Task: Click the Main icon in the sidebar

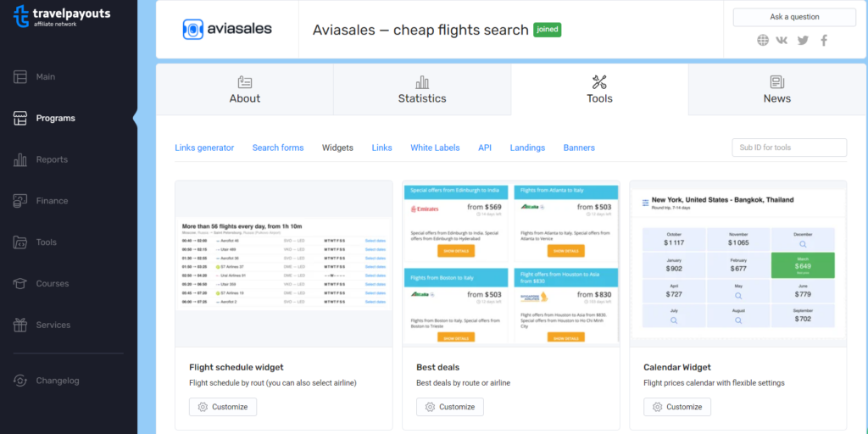Action: (x=20, y=77)
